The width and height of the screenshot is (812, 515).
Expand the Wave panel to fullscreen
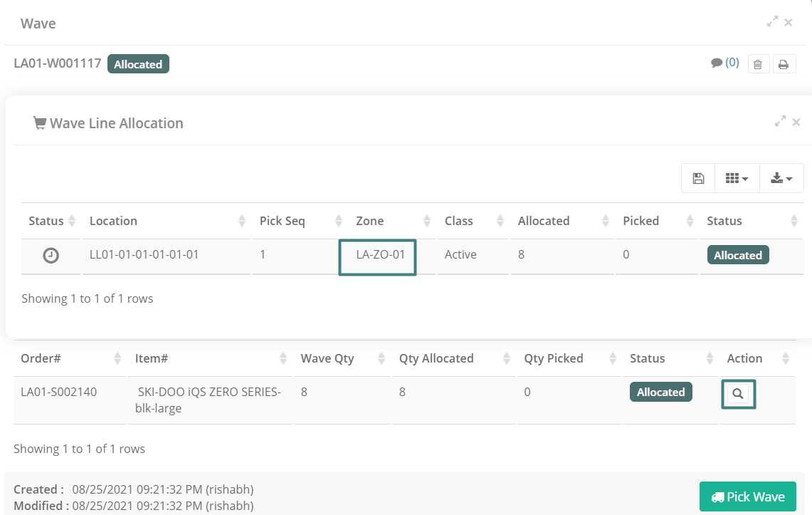tap(772, 21)
